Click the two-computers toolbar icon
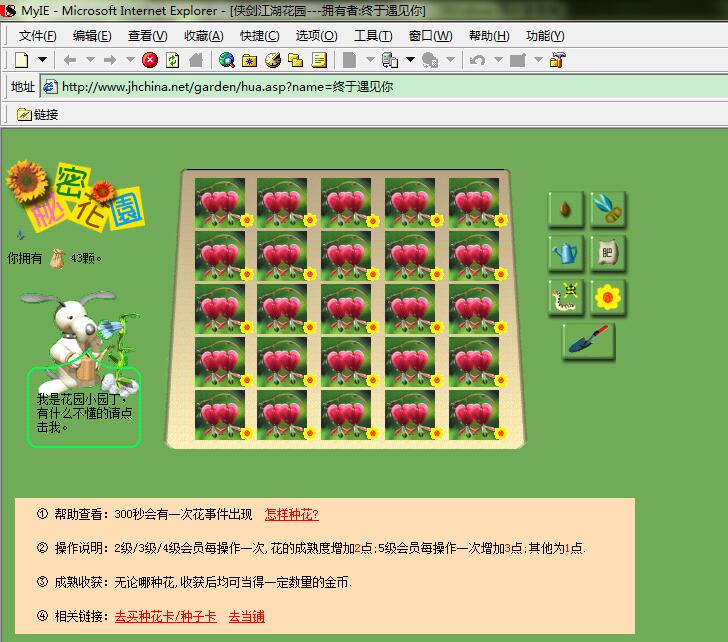Viewport: 728px width, 642px height. pyautogui.click(x=390, y=60)
